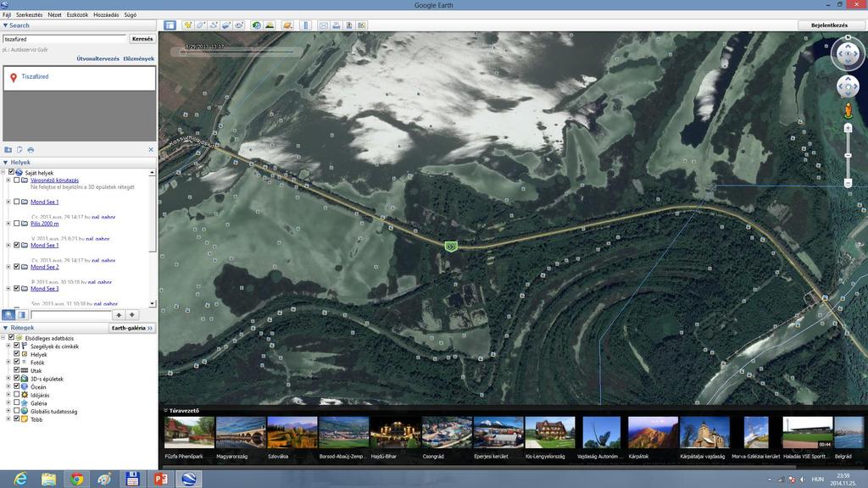This screenshot has width=868, height=488.
Task: Click the move joystick navigation control
Action: coord(848,87)
